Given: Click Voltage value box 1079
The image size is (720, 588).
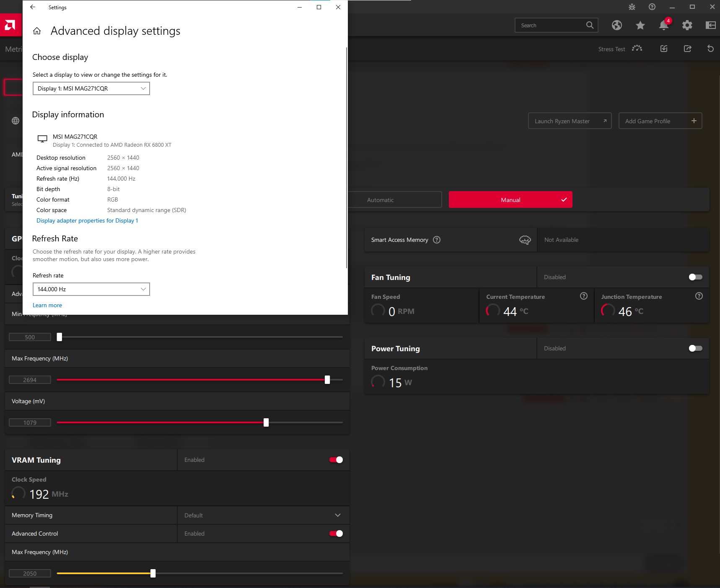Looking at the screenshot, I should 30,422.
